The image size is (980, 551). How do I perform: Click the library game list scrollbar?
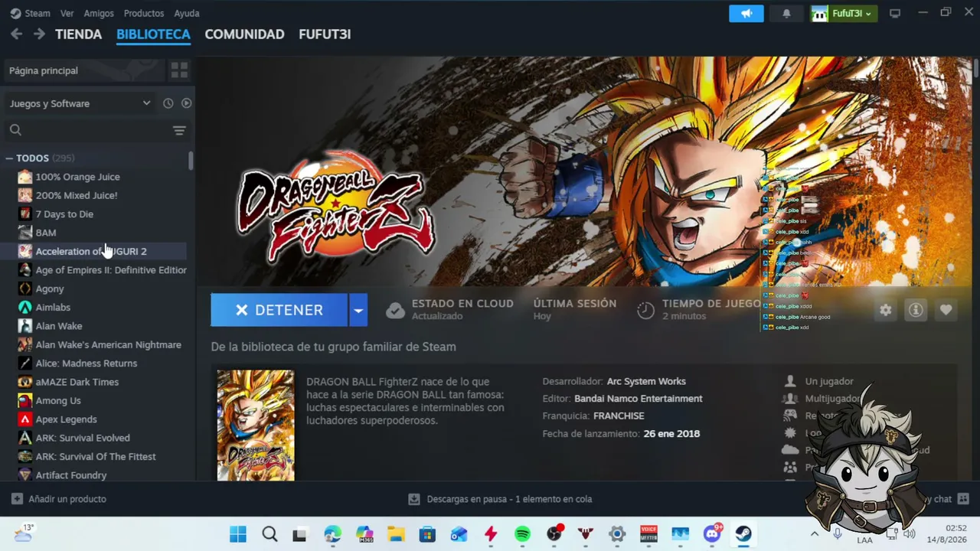tap(191, 161)
